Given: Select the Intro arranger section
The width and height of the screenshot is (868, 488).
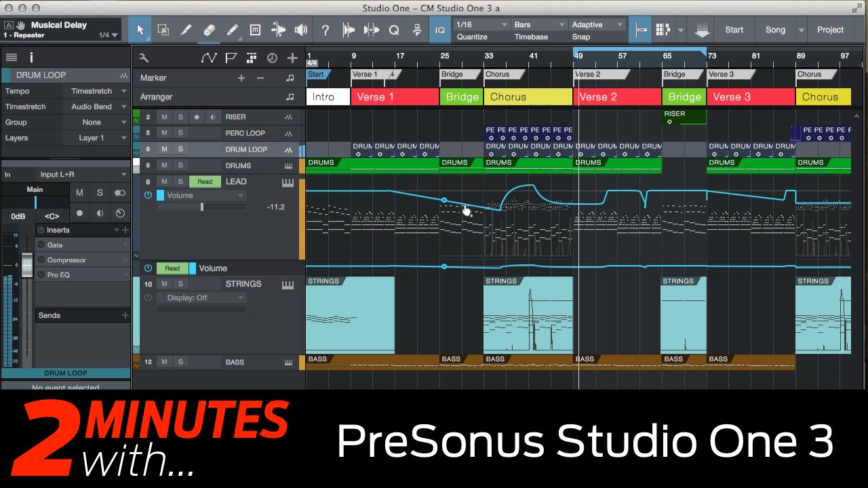Looking at the screenshot, I should [x=328, y=97].
